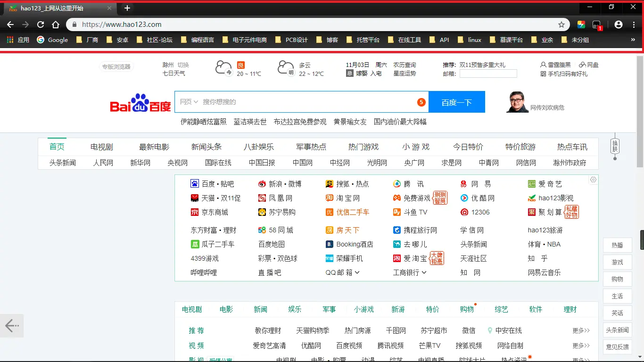Viewport: 644px width, 362px height.
Task: Click the 意见反馈 sidebar button
Action: [617, 347]
